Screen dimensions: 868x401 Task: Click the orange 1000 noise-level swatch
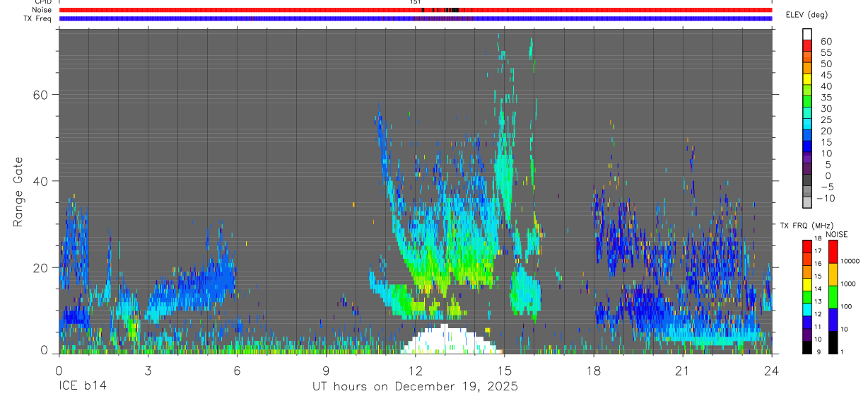833,274
